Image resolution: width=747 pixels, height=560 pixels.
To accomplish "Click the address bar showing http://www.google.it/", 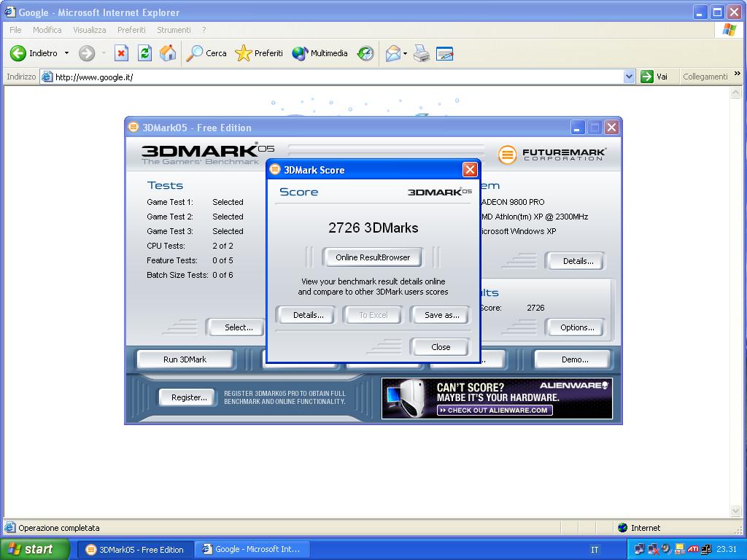I will pyautogui.click(x=332, y=77).
